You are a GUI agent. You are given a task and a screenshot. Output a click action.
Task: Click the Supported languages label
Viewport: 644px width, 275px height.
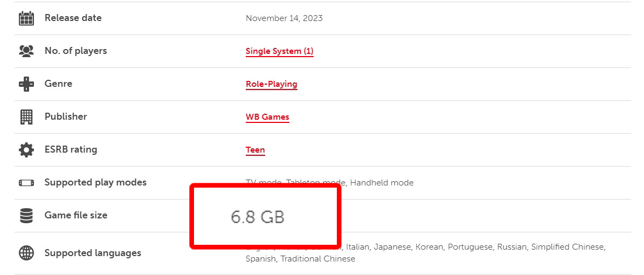tap(93, 253)
